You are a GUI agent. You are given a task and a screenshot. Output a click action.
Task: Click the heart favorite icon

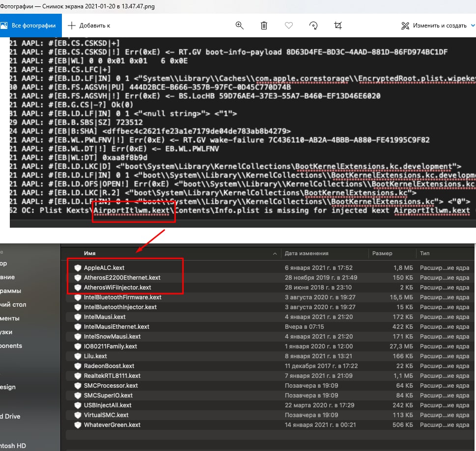coord(289,26)
